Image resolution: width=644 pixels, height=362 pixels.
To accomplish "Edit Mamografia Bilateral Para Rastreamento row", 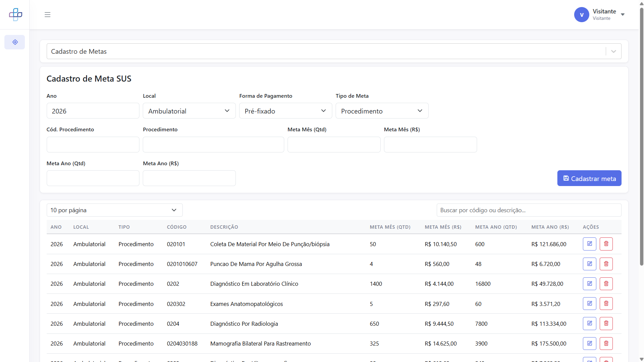I will pyautogui.click(x=589, y=344).
